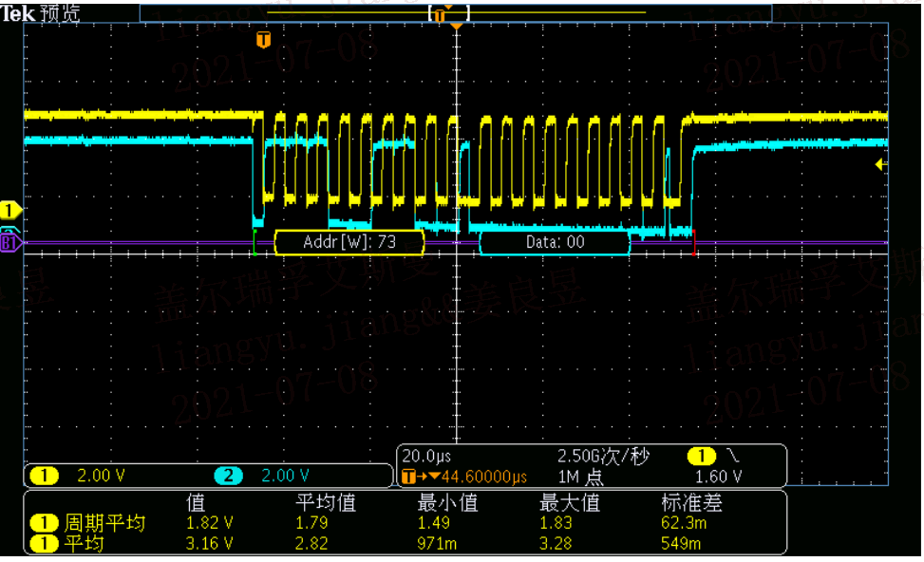Click the 最小值 column header
The height and width of the screenshot is (562, 924).
coord(448,502)
